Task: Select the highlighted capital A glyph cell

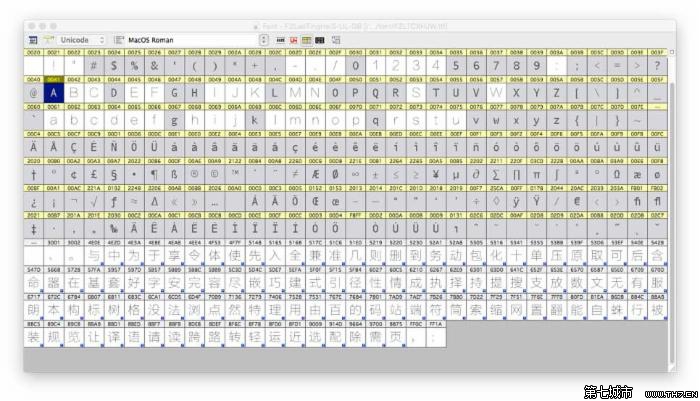Action: 54,93
